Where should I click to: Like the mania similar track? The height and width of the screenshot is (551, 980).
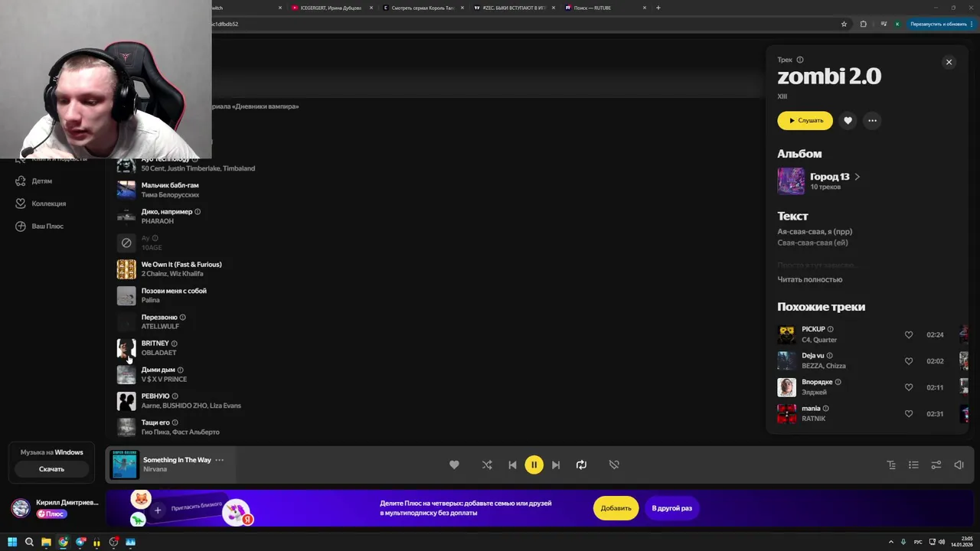(x=909, y=414)
